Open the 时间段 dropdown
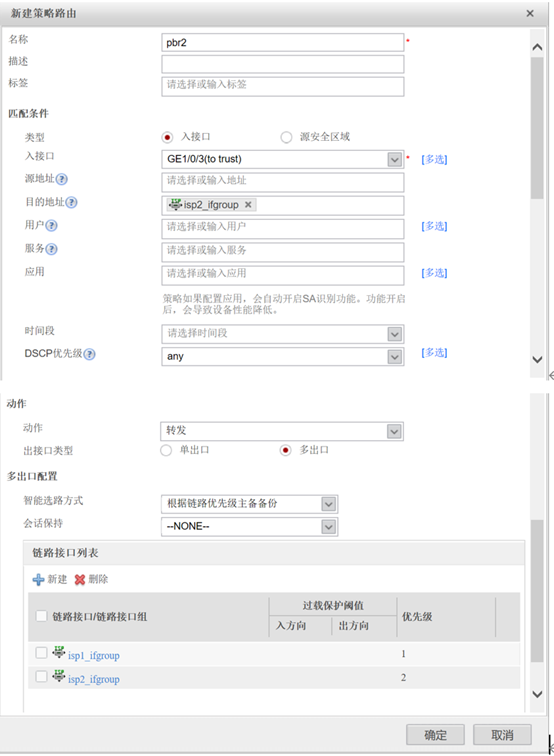Screen dimensions: 554x756 [x=394, y=334]
